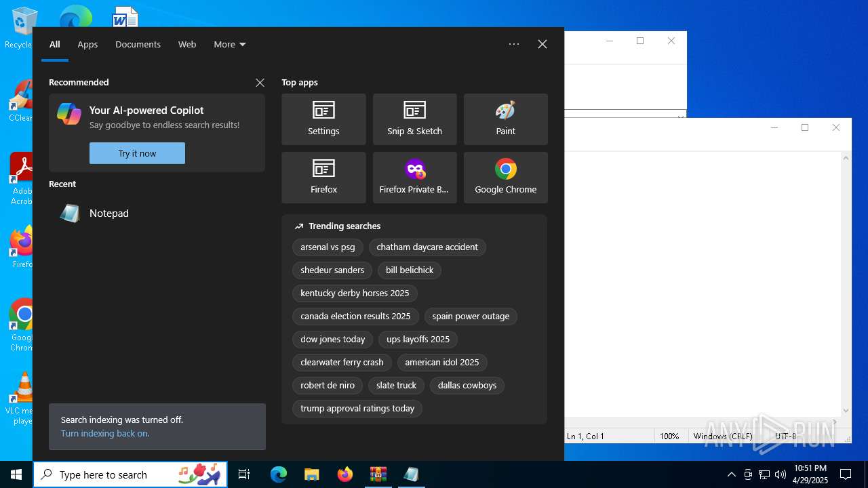Click Windows Start button
Screen dimensions: 868x488
(16, 474)
